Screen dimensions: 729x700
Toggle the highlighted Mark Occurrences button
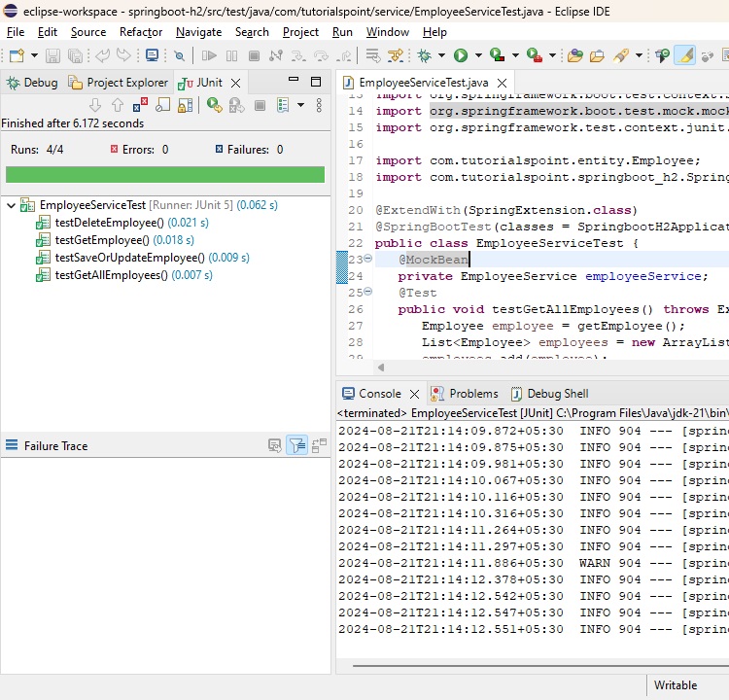pos(684,56)
